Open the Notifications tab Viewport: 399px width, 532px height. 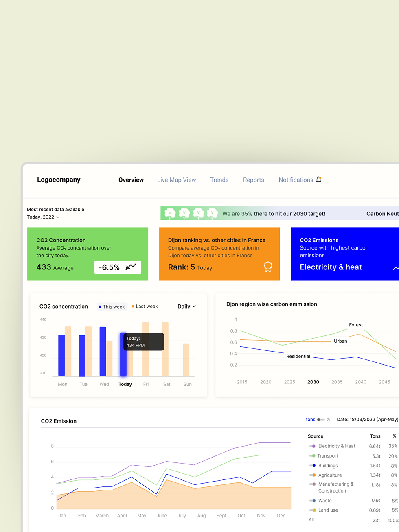coord(296,180)
